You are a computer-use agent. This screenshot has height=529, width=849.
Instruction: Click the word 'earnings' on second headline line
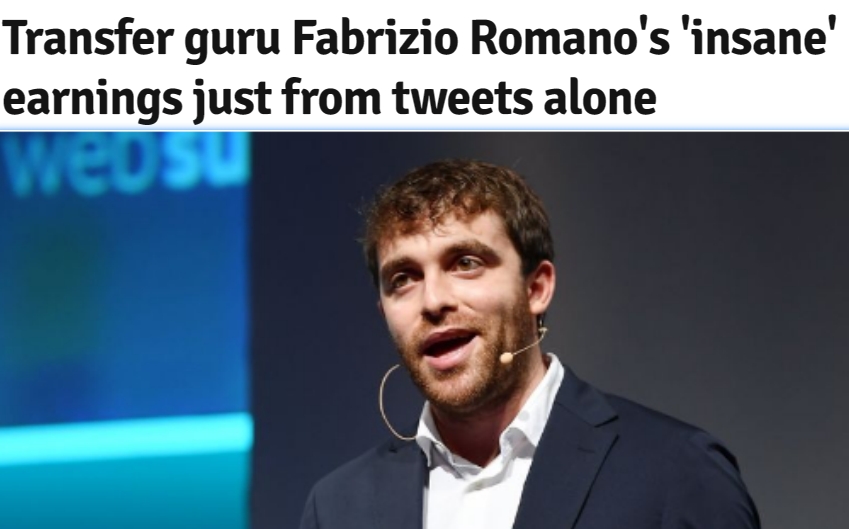click(93, 101)
